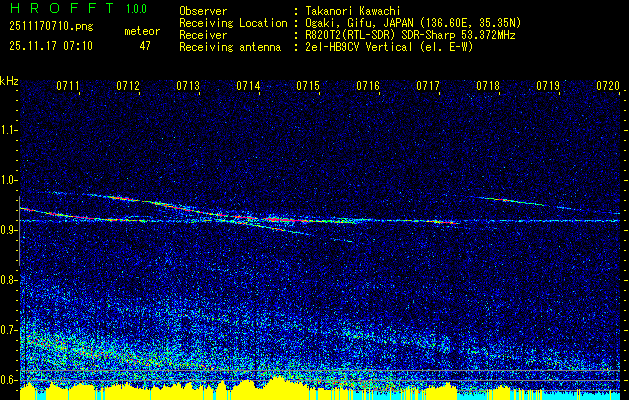Click the 0712 time marker
Screen dimensions: 629x400
point(128,86)
